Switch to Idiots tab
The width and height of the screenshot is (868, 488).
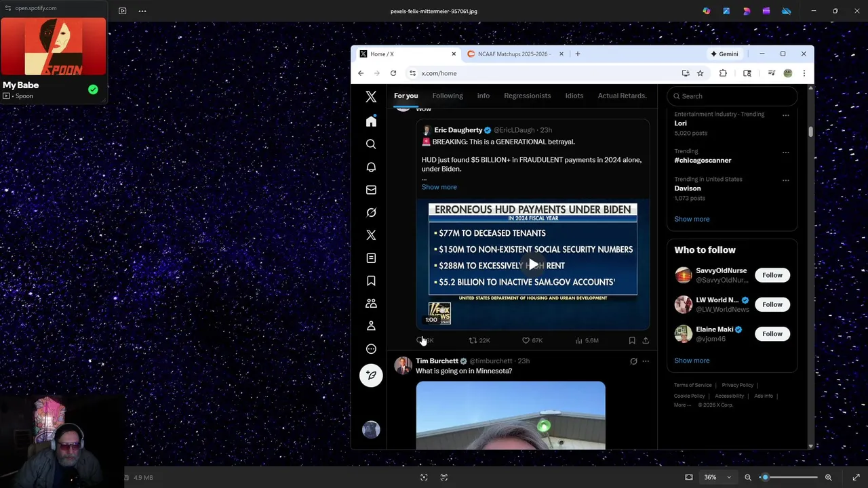click(x=574, y=96)
